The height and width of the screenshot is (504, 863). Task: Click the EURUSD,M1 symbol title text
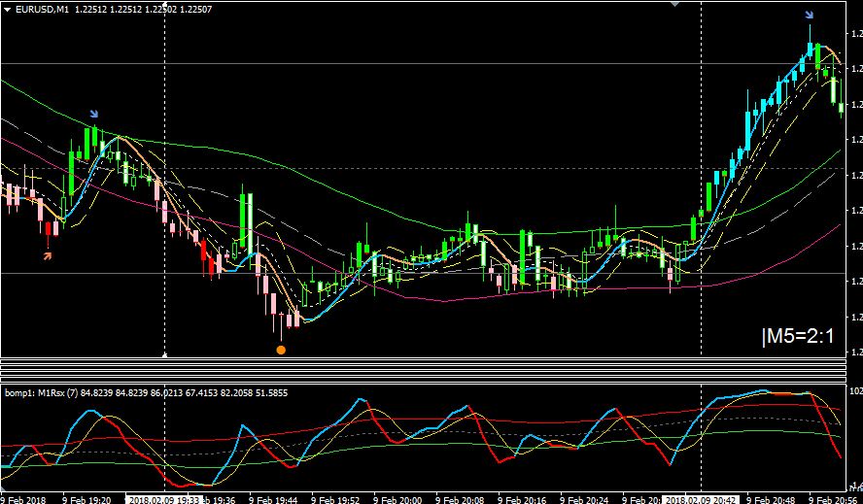pos(43,10)
